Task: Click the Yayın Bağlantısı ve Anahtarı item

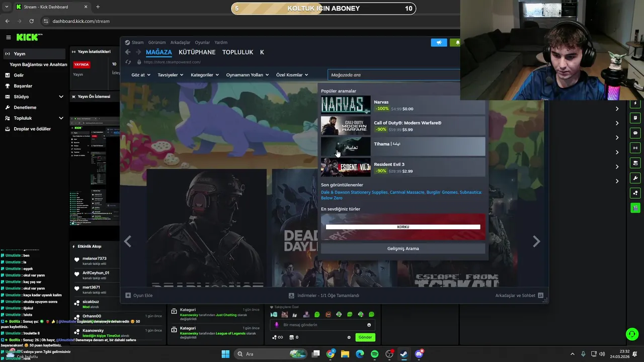Action: coord(38,64)
